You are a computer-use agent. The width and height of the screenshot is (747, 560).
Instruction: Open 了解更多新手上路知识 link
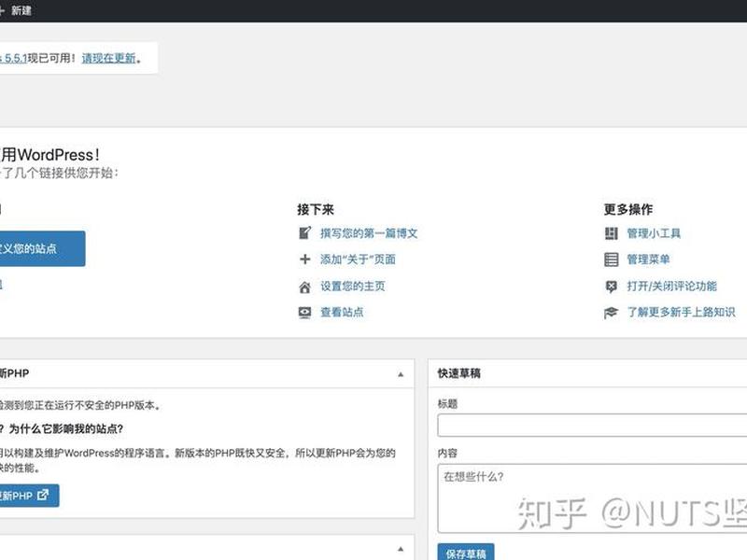pos(681,313)
